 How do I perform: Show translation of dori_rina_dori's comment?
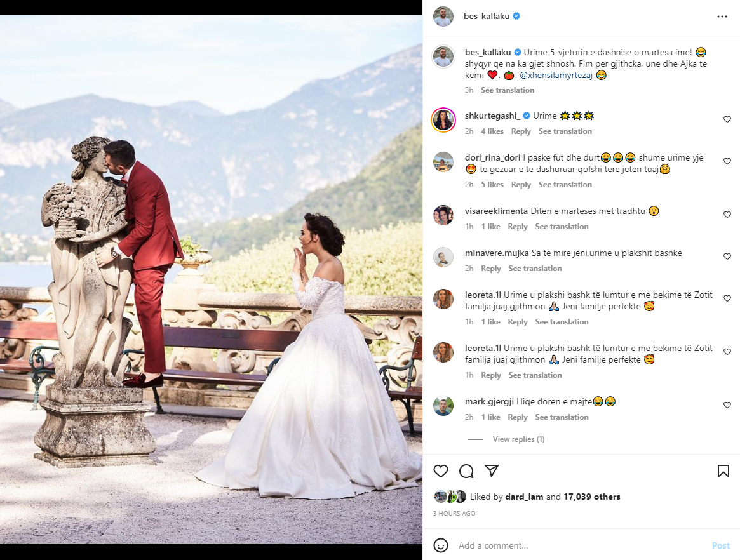[x=565, y=185]
